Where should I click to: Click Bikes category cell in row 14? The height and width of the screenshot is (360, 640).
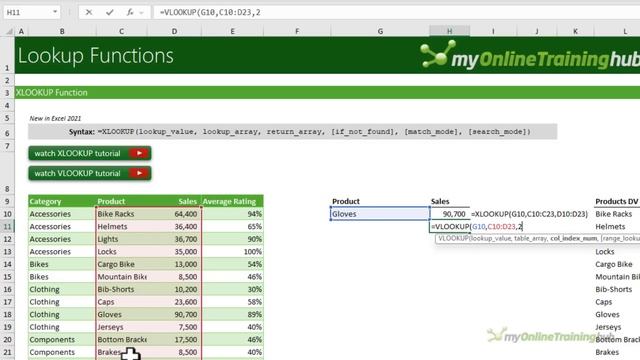(62, 264)
